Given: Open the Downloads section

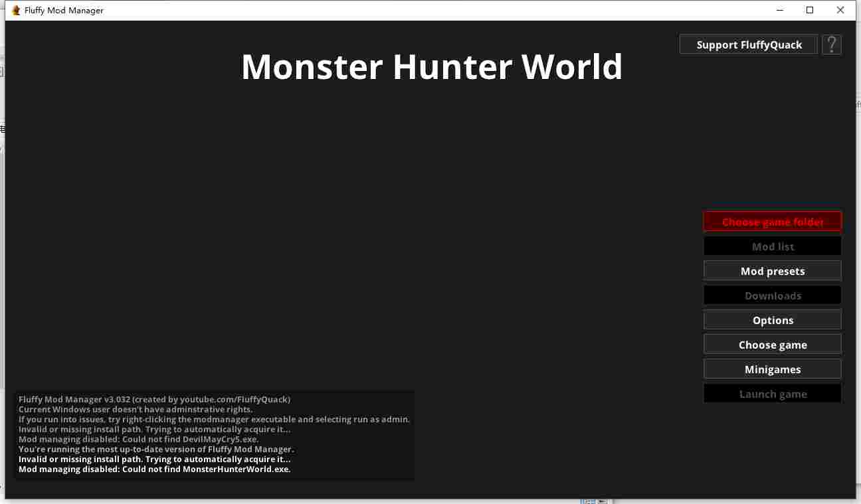Looking at the screenshot, I should (x=773, y=295).
